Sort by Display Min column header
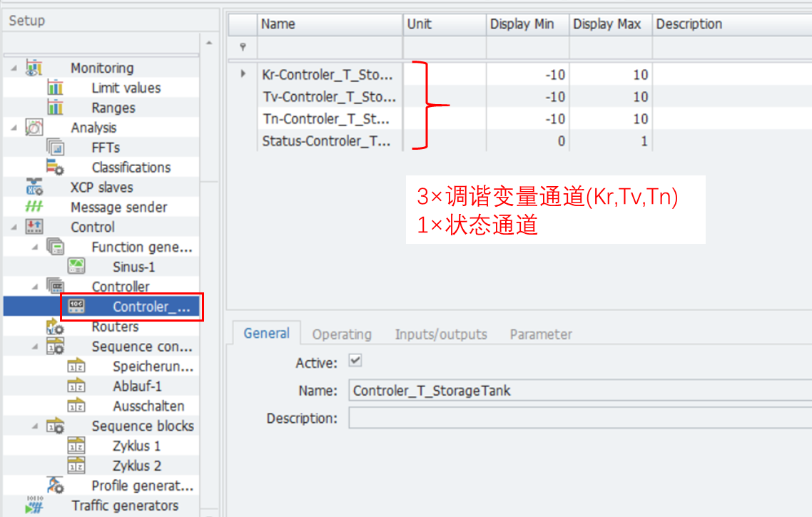Viewport: 812px width, 517px height. click(528, 24)
